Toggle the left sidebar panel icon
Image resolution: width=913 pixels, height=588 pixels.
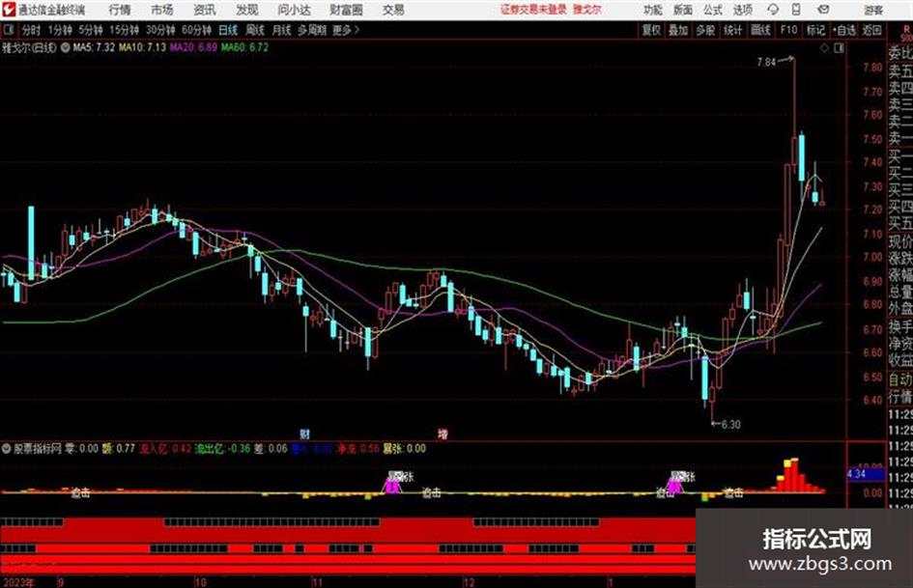pos(8,30)
